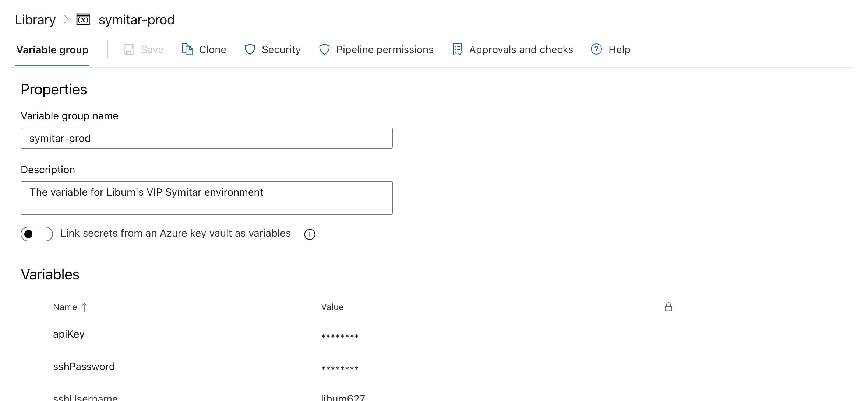Open Approvals and checks
The image size is (868, 401).
point(521,49)
